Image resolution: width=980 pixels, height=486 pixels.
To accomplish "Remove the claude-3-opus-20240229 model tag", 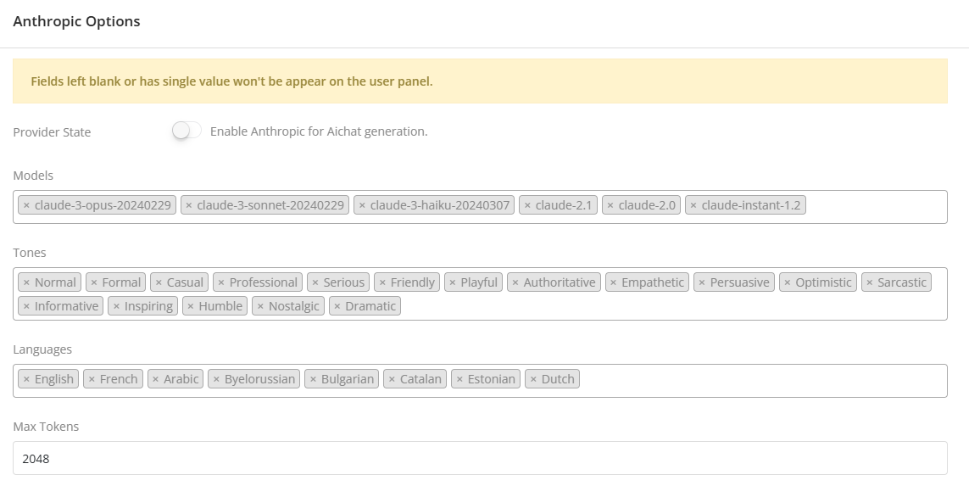I will coord(26,205).
